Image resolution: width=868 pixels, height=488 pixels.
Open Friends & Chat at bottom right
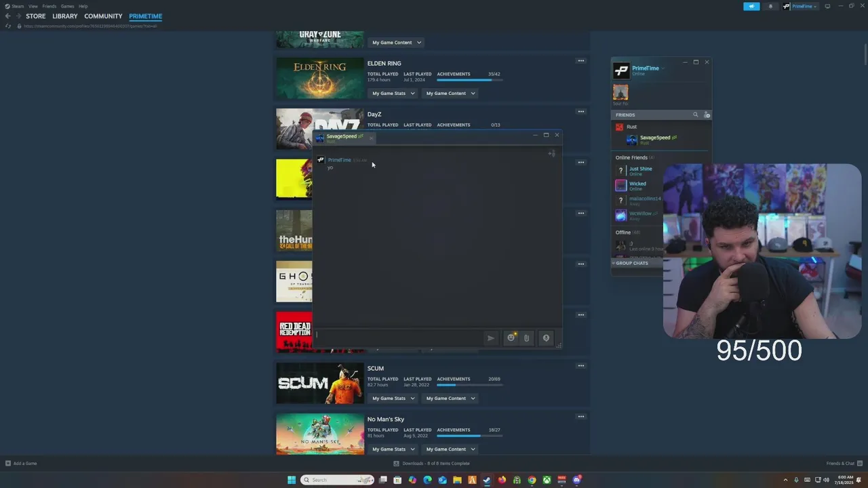point(844,464)
